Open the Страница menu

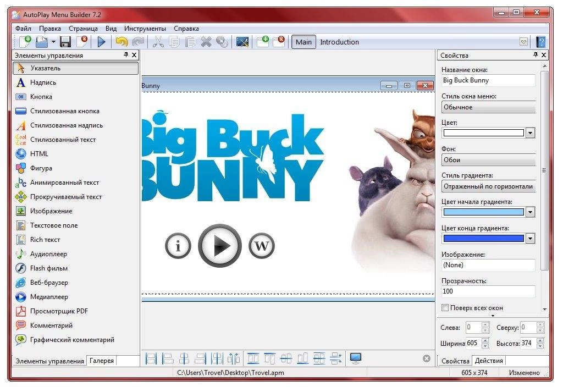(x=83, y=29)
